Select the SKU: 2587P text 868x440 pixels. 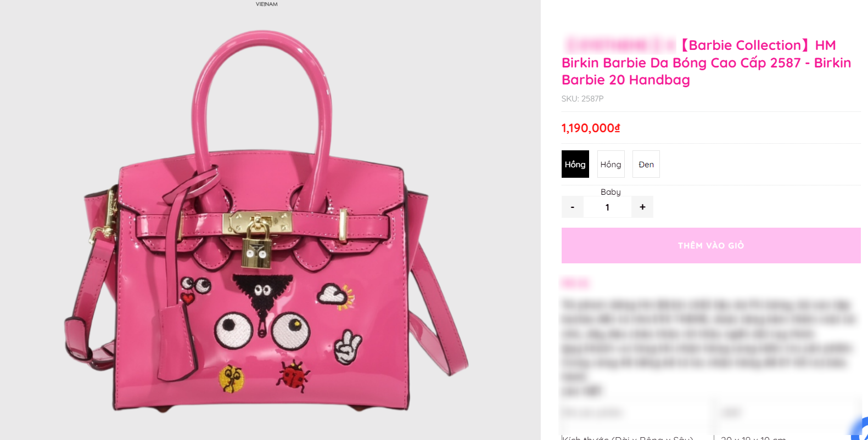coord(582,99)
